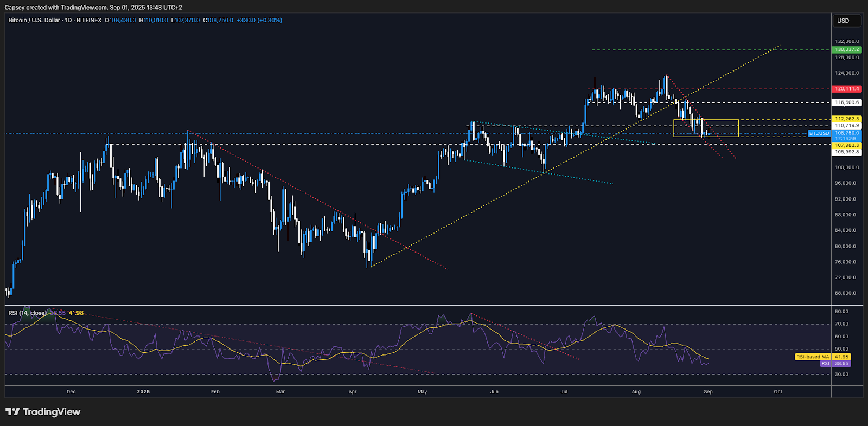Screen dimensions: 868x426
Task: Click the yellow RSI-based MA tag
Action: click(813, 357)
